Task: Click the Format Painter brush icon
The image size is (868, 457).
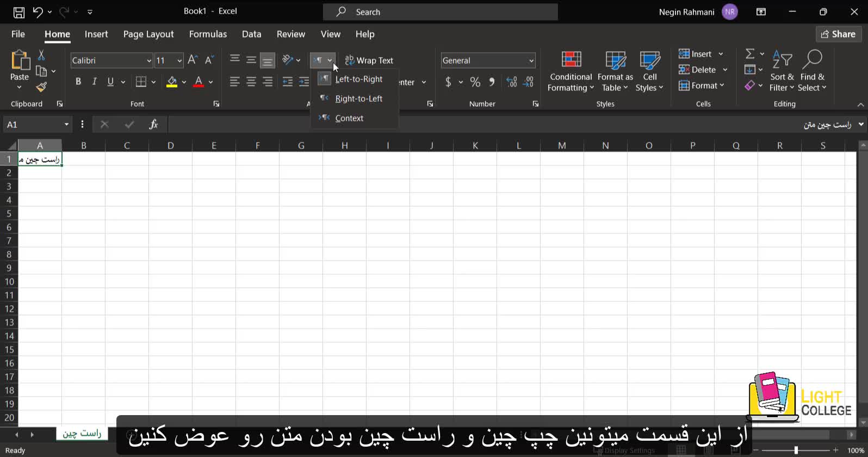Action: coord(41,87)
